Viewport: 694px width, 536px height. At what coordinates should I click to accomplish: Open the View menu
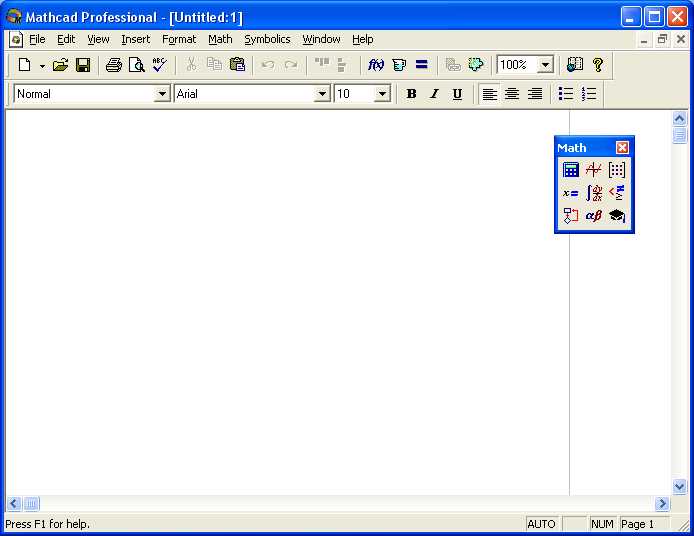[98, 39]
